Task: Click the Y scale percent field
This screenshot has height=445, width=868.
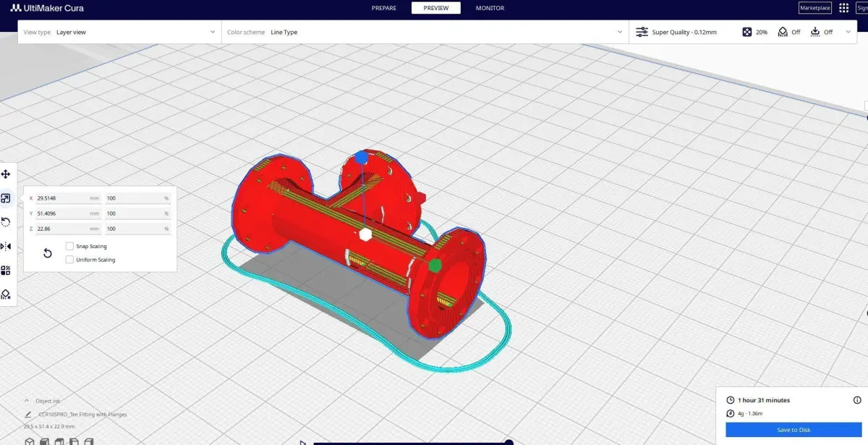Action: tap(137, 213)
